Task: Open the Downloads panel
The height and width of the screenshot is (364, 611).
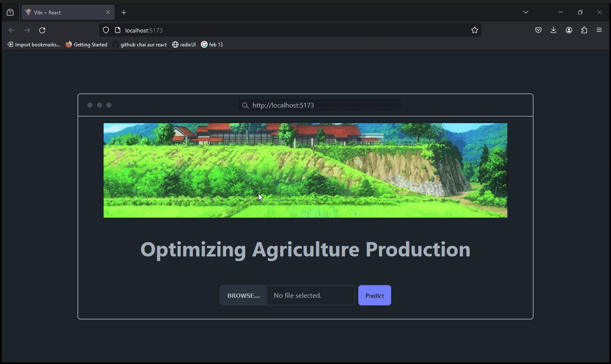Action: click(x=553, y=30)
